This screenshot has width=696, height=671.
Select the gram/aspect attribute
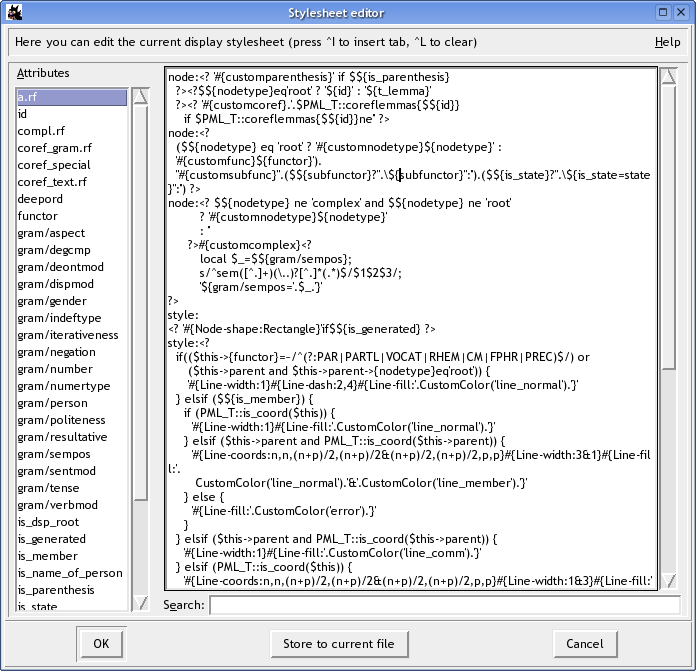point(72,233)
